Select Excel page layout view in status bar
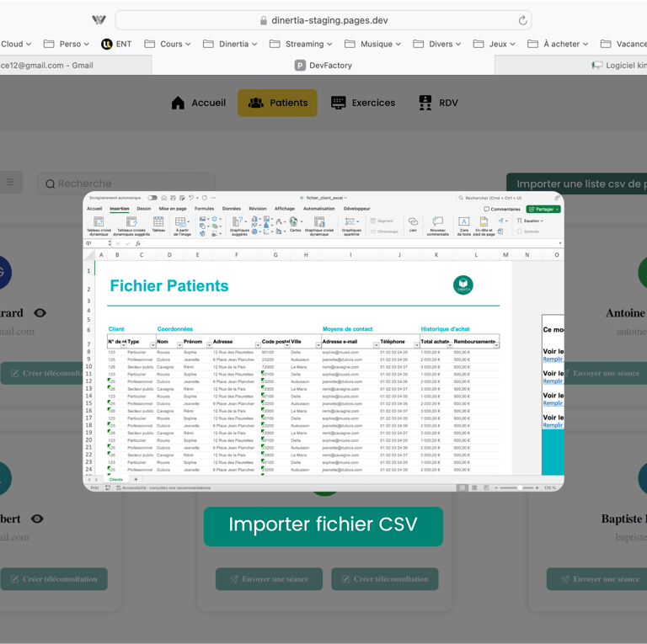Viewport: 647px width, 644px height. 474,487
